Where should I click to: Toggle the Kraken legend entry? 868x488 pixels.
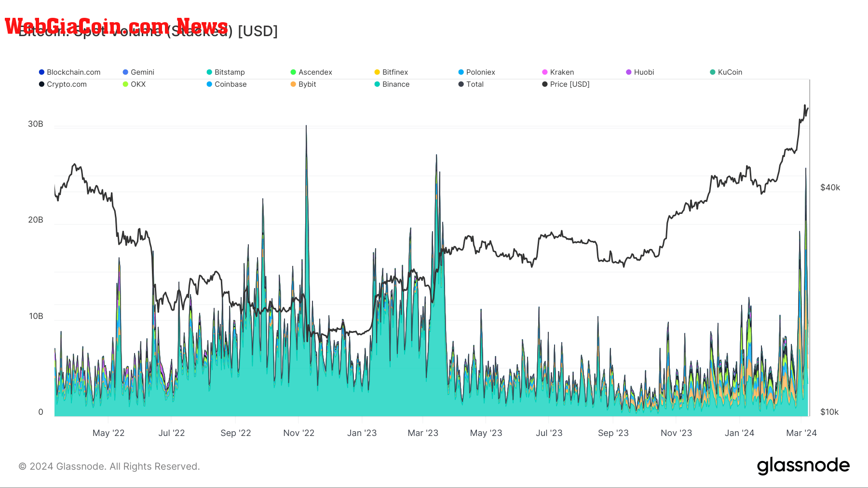[558, 72]
